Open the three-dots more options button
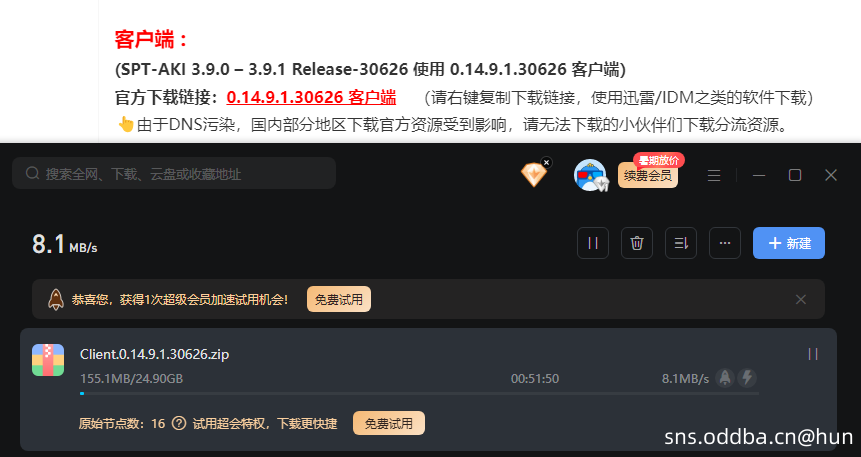Image resolution: width=861 pixels, height=457 pixels. coord(725,243)
